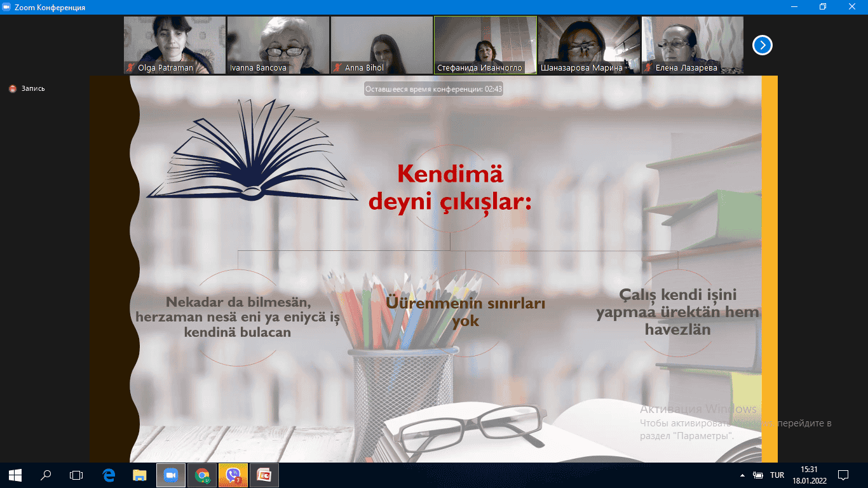Click the remaining conference time banner
Image resolution: width=868 pixels, height=488 pixels.
pos(433,90)
